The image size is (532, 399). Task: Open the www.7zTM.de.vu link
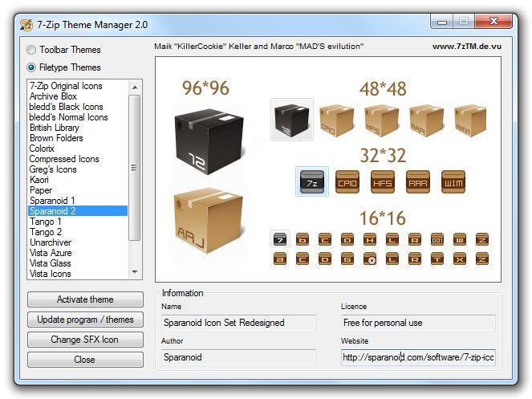pos(467,47)
